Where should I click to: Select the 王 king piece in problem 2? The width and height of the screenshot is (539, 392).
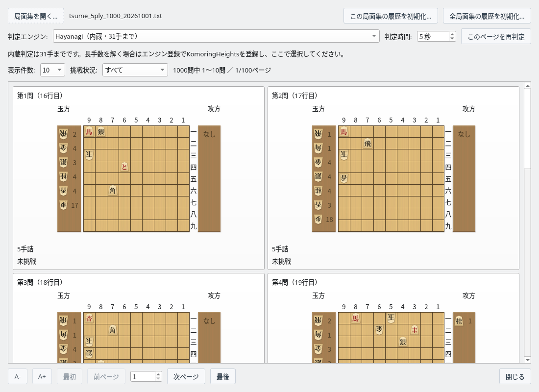coord(344,155)
